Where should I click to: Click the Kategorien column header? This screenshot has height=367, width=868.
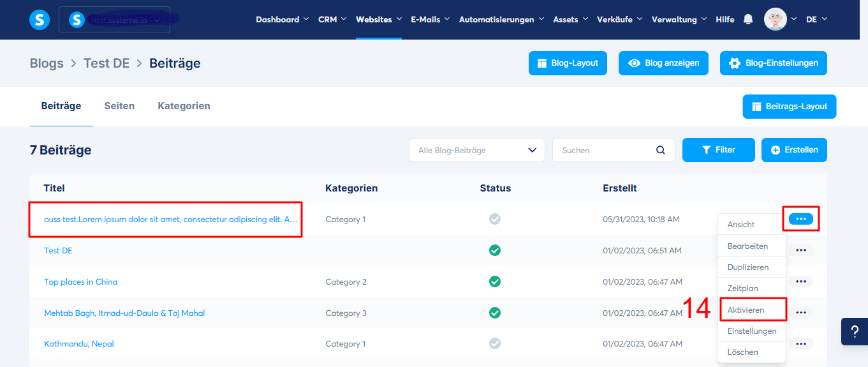[351, 188]
